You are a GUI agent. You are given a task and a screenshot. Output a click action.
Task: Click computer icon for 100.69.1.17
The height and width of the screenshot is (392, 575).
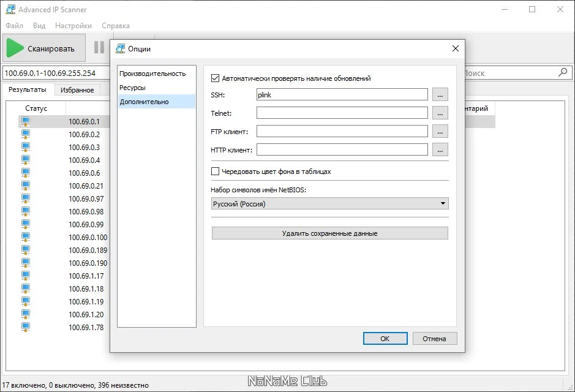tap(26, 276)
